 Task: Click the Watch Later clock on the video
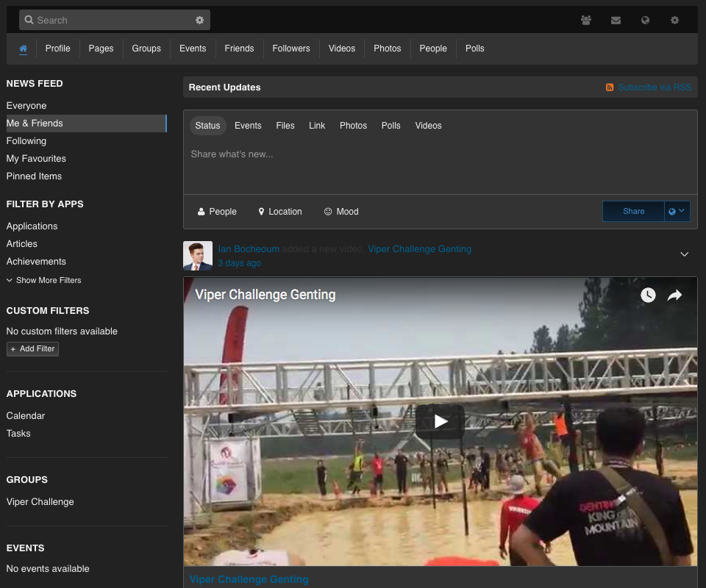648,295
